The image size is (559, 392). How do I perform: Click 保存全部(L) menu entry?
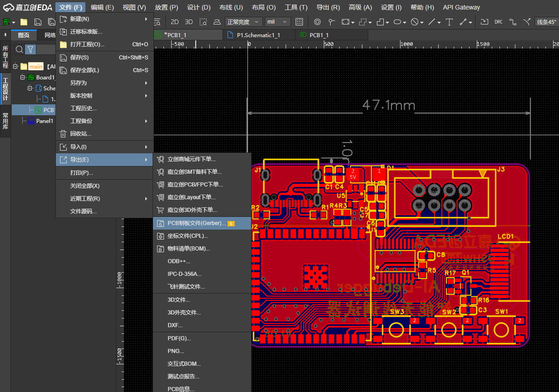tap(104, 70)
